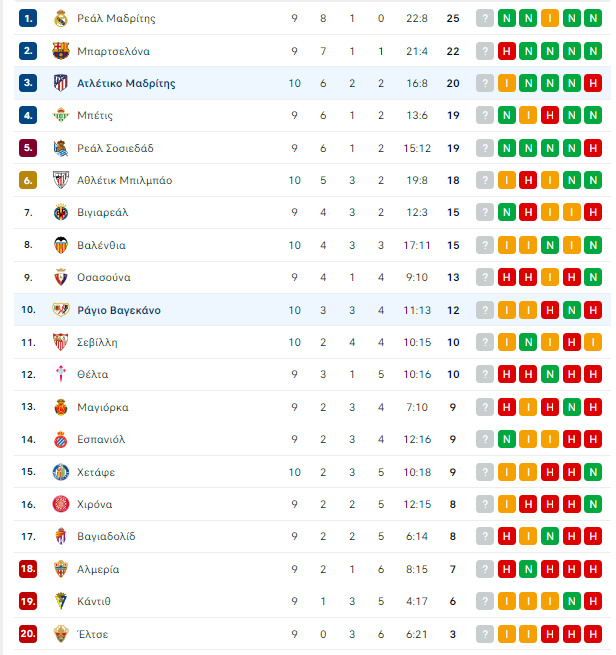Click the red position badge number 20

pyautogui.click(x=28, y=634)
